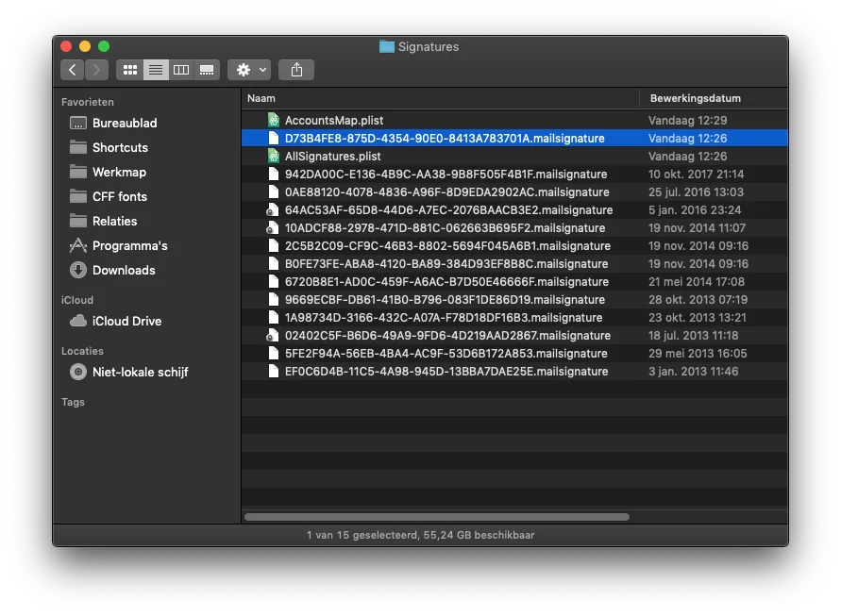The image size is (841, 616).
Task: Select the 6720B8E1 mailsignature file
Action: tap(514, 282)
